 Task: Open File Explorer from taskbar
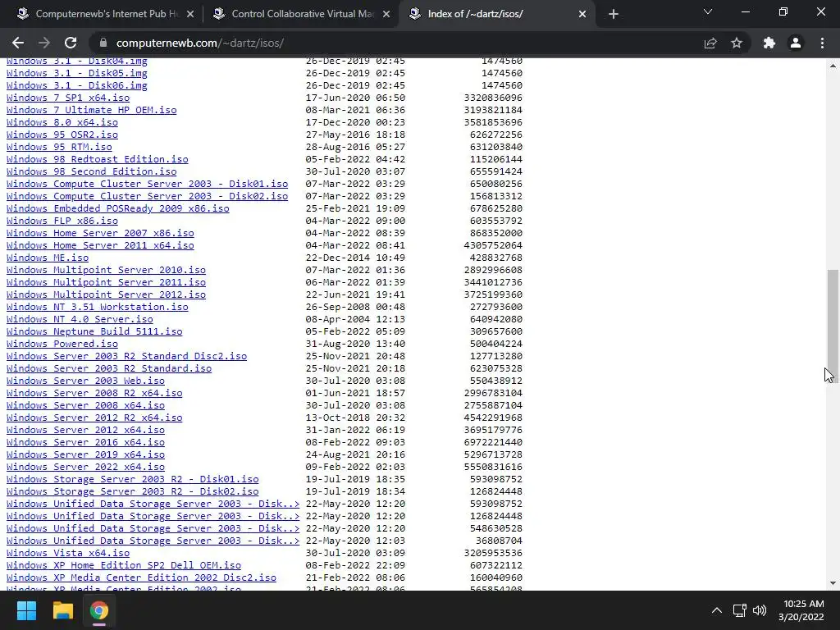point(62,610)
